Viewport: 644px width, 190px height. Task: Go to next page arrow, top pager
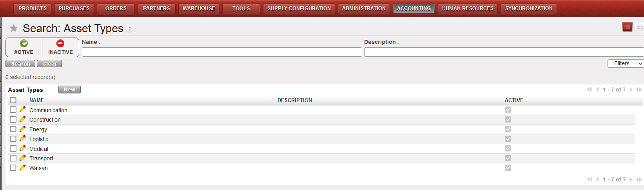click(x=631, y=90)
